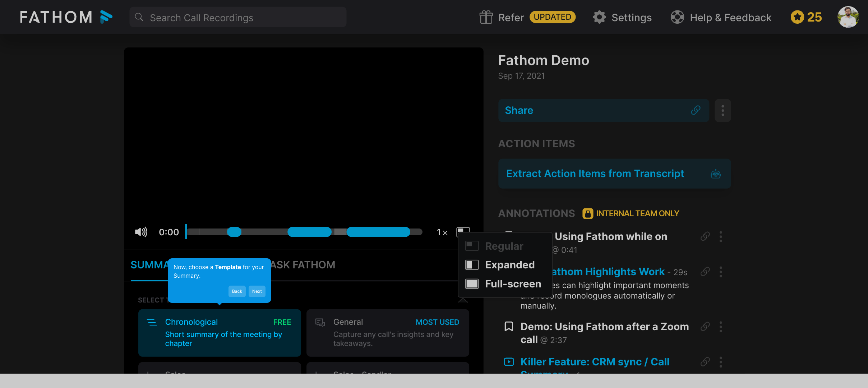Click the Fathom Demo title
The width and height of the screenshot is (868, 388).
click(544, 60)
